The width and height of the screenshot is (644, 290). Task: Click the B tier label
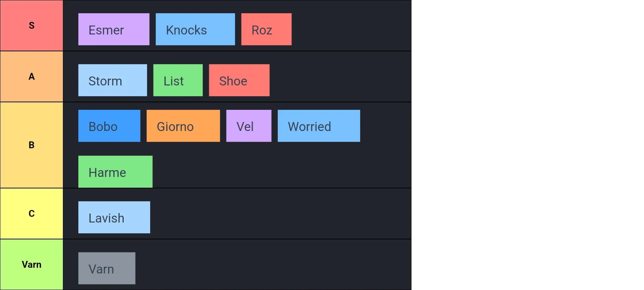(x=32, y=145)
